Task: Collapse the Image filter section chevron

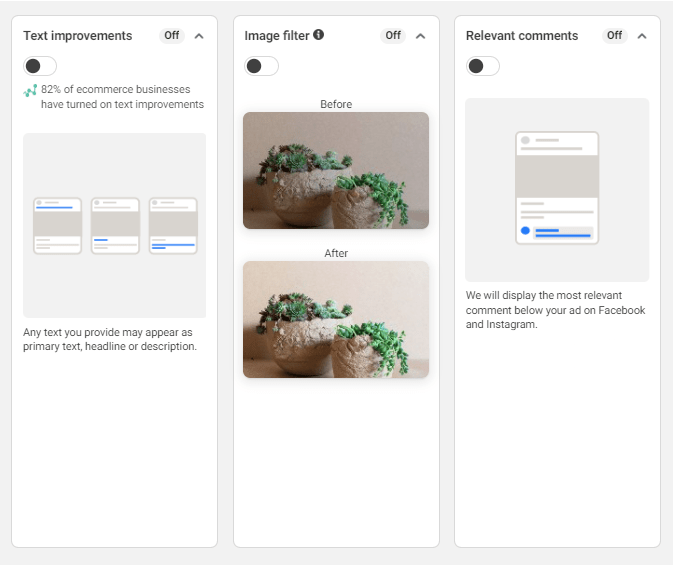Action: point(420,36)
